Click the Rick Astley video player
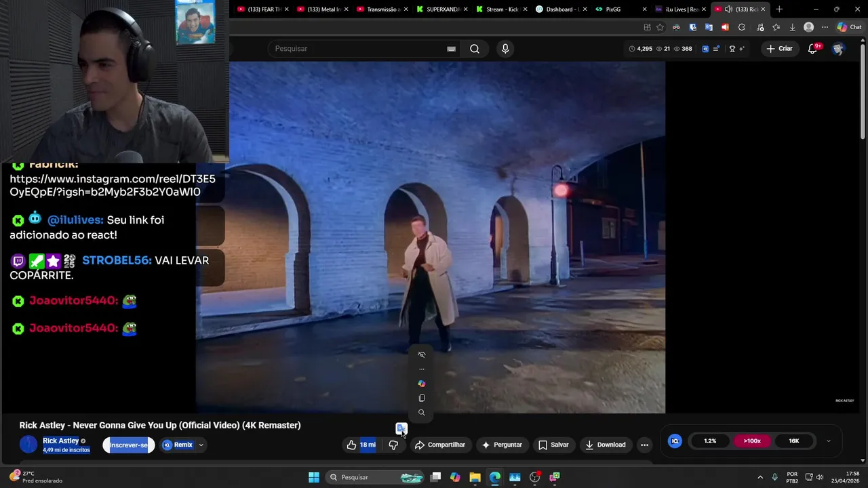The width and height of the screenshot is (868, 488). [431, 237]
